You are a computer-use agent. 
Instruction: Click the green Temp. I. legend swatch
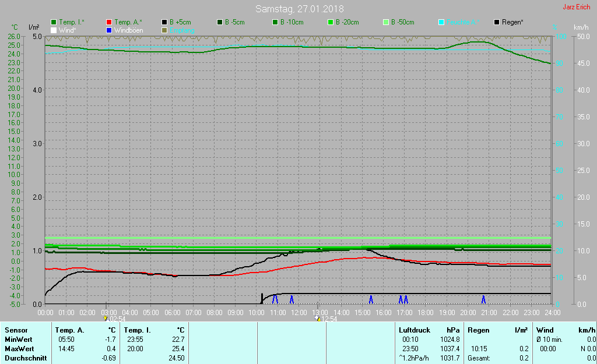(x=54, y=22)
